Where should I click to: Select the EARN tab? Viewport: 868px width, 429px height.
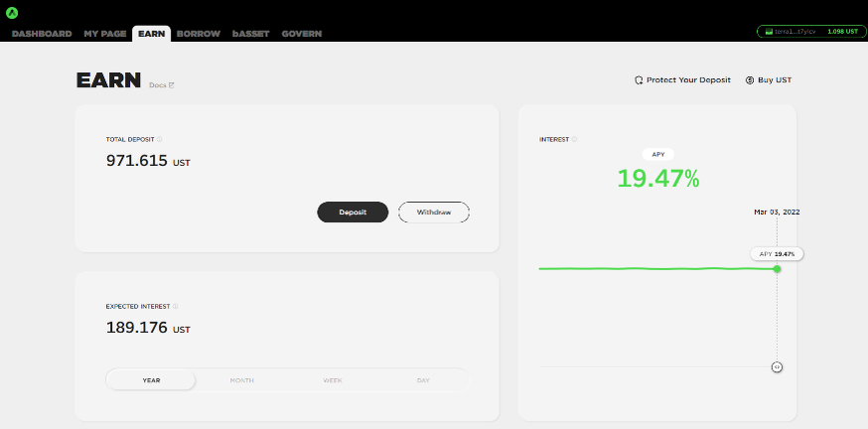tap(151, 34)
